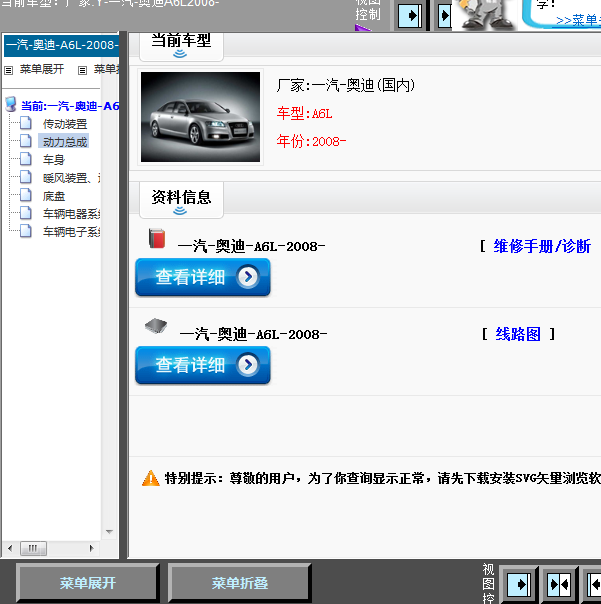Click 菜单展开 link in sidebar header
The image size is (601, 604).
[x=42, y=69]
